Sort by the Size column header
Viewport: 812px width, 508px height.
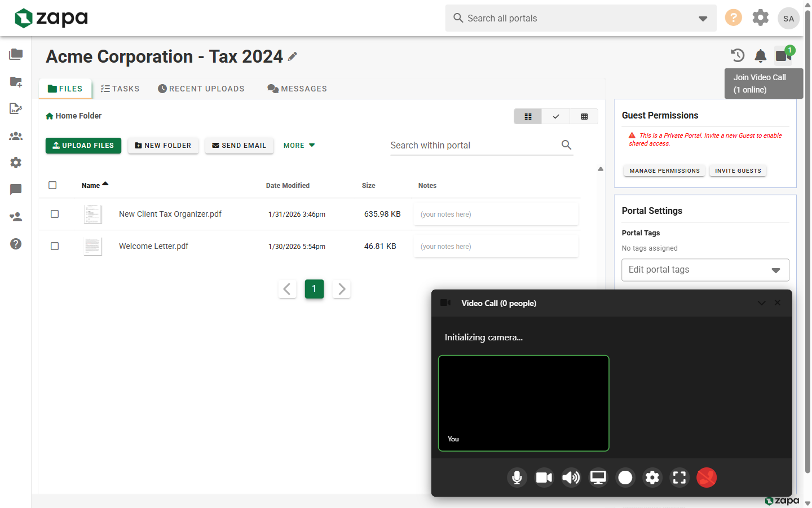click(x=368, y=185)
